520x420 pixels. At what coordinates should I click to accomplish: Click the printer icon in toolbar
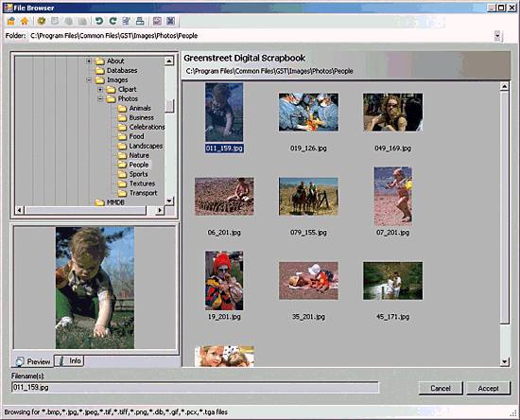(140, 21)
